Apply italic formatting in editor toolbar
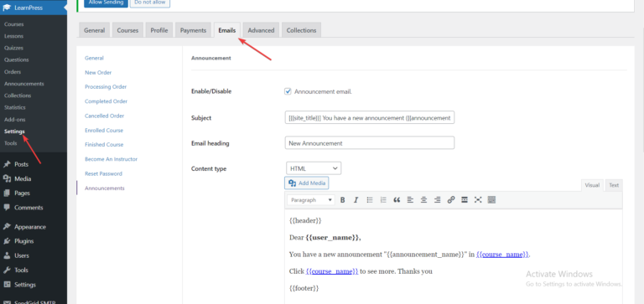The image size is (644, 304). click(x=356, y=200)
